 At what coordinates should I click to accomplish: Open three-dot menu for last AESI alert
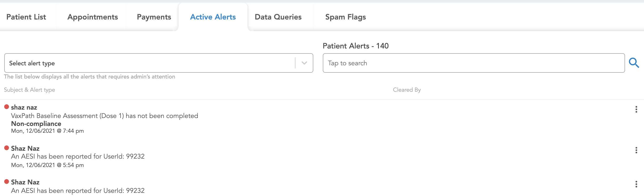[x=636, y=184]
